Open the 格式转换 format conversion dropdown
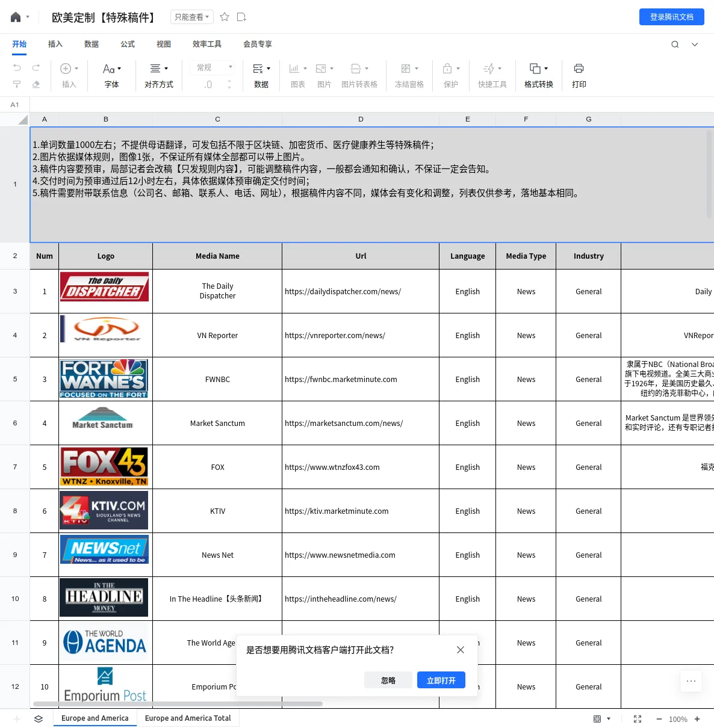Image resolution: width=714 pixels, height=728 pixels. (539, 69)
